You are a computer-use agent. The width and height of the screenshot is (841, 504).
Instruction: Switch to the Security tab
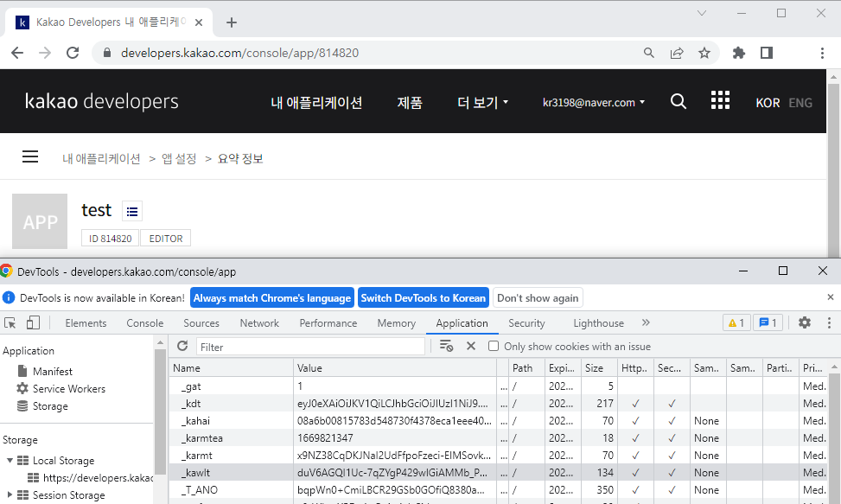526,323
